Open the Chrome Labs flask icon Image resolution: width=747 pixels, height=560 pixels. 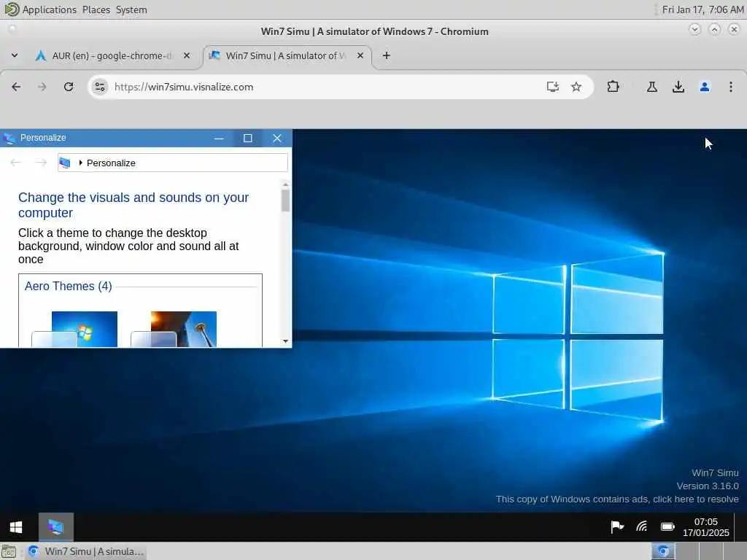click(x=651, y=87)
